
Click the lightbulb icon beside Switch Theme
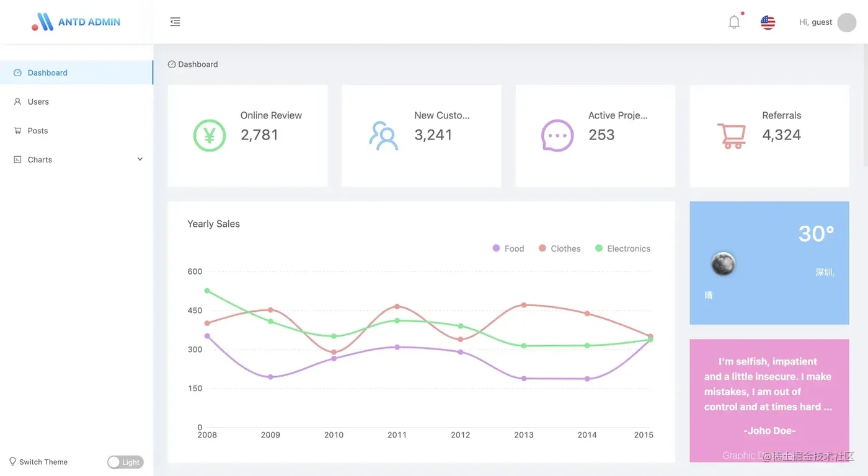[x=12, y=462]
